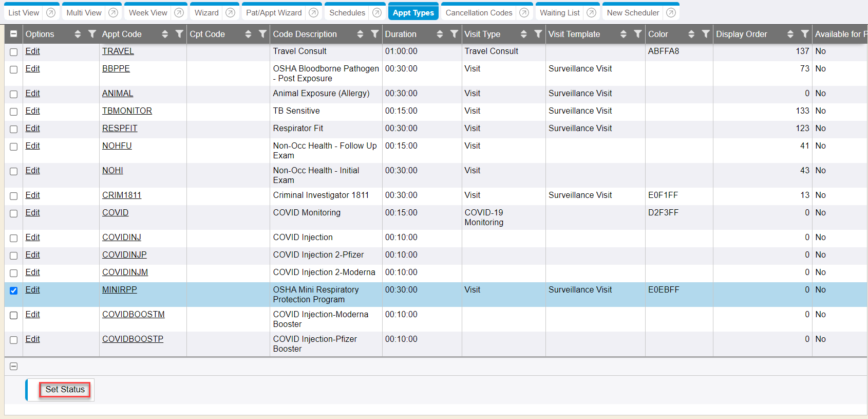Collapse the panel below the table
Screen dimensions: 868x419
14,366
